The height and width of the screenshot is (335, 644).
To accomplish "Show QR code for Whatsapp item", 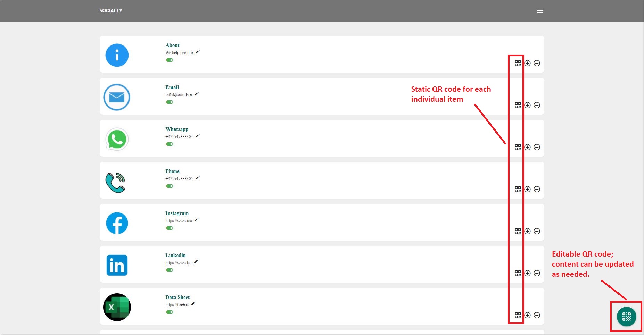I will (518, 147).
